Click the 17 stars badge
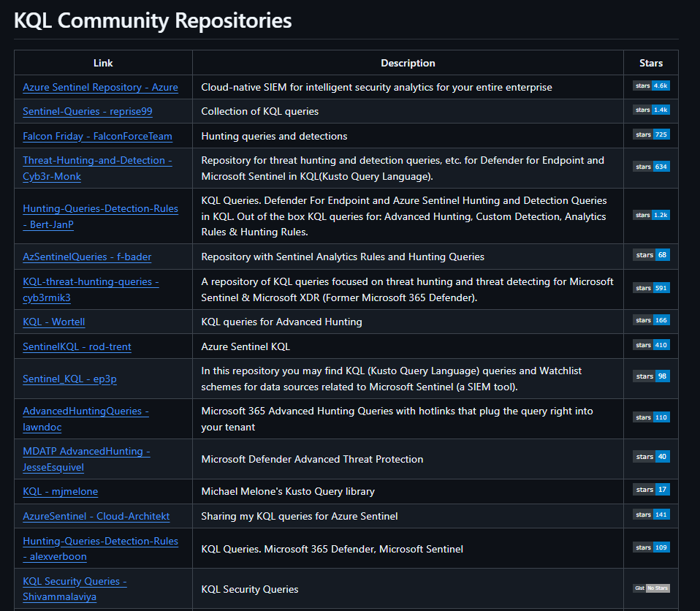The image size is (700, 611). tap(651, 490)
